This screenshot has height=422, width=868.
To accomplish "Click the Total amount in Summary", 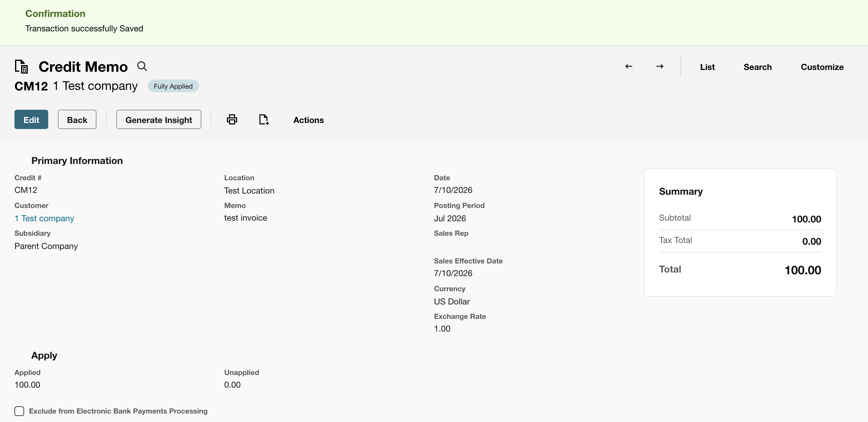I will click(x=803, y=270).
